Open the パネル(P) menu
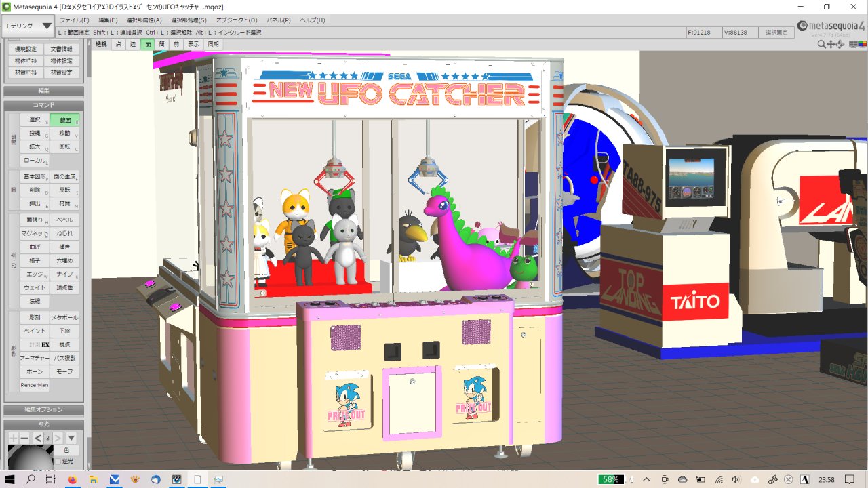The height and width of the screenshot is (488, 868). (279, 20)
